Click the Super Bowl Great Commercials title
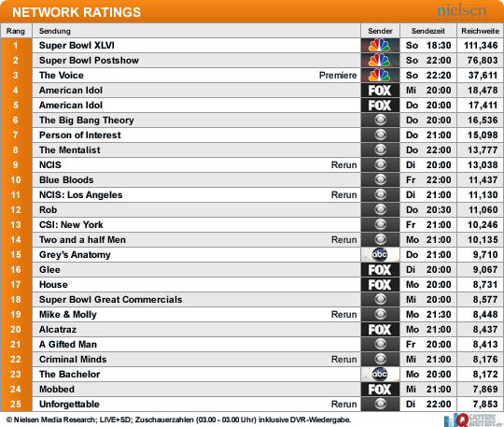Viewport: 504px width, 427px height. (110, 300)
